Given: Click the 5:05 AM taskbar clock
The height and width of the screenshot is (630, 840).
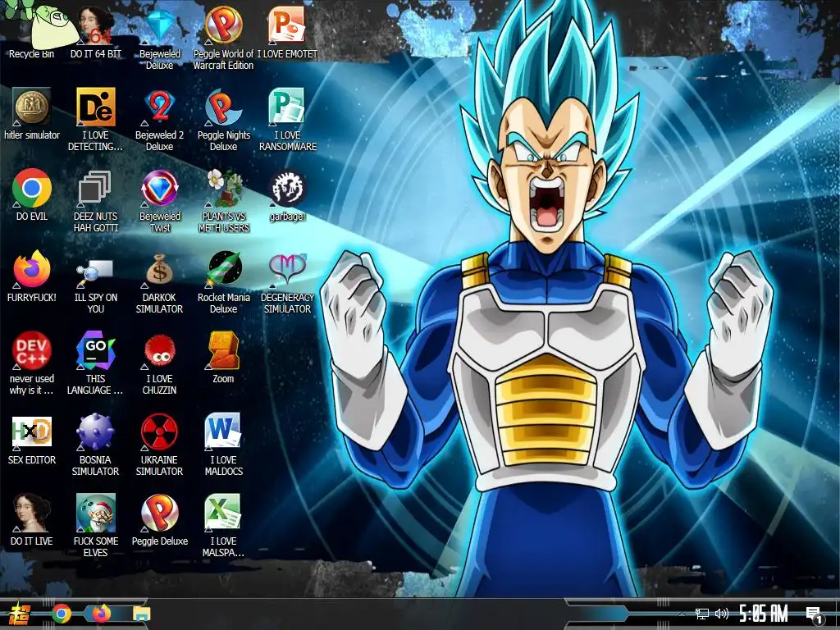Looking at the screenshot, I should 764,614.
